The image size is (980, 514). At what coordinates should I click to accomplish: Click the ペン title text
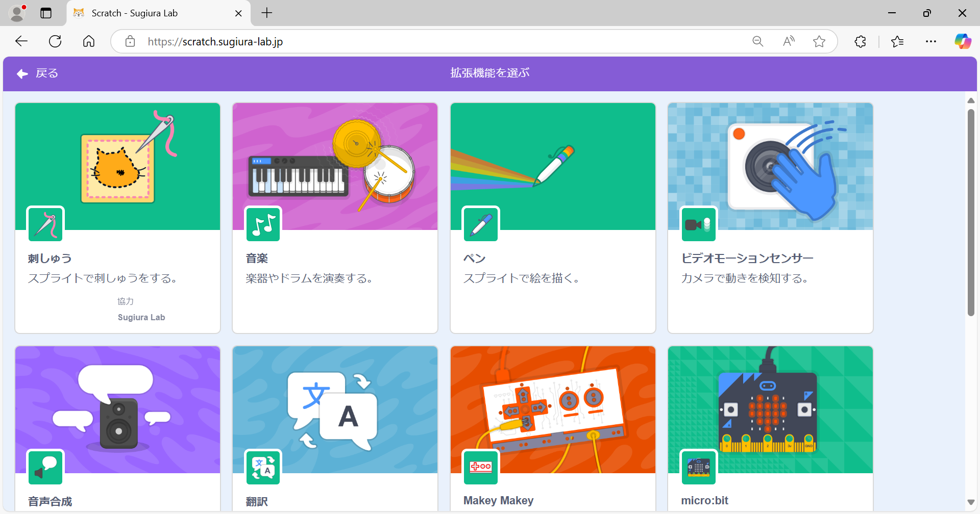474,259
